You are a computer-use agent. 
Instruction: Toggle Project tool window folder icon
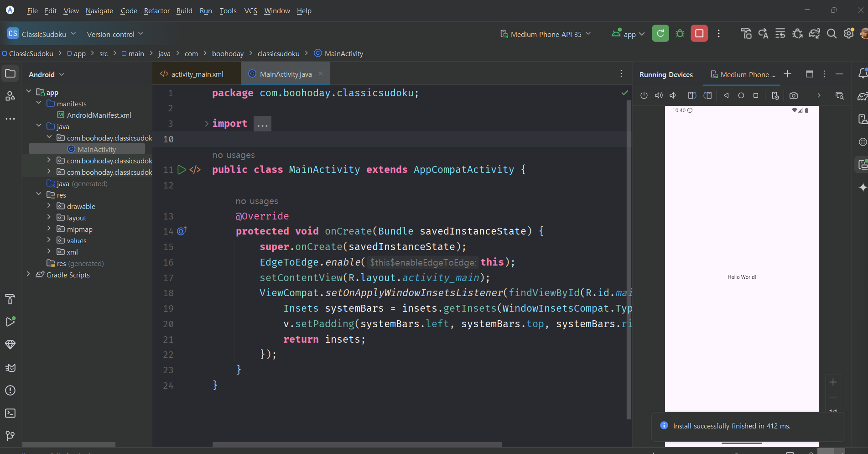10,73
